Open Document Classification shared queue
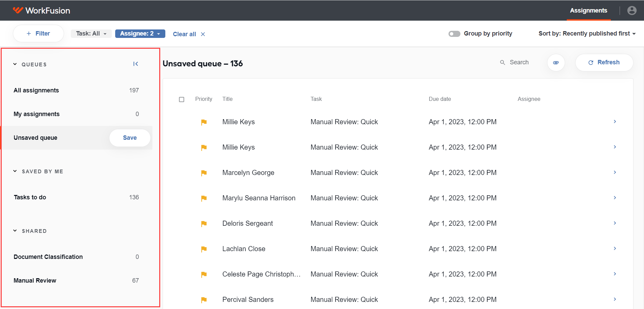Screen dimensions: 644x309 click(x=76, y=257)
